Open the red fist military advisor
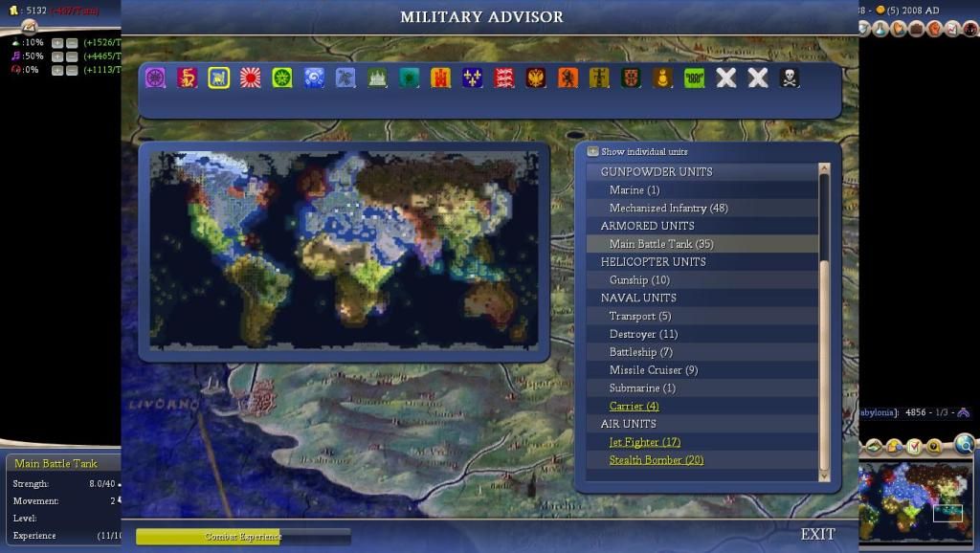Screen dimensions: 980x553 click(x=935, y=28)
